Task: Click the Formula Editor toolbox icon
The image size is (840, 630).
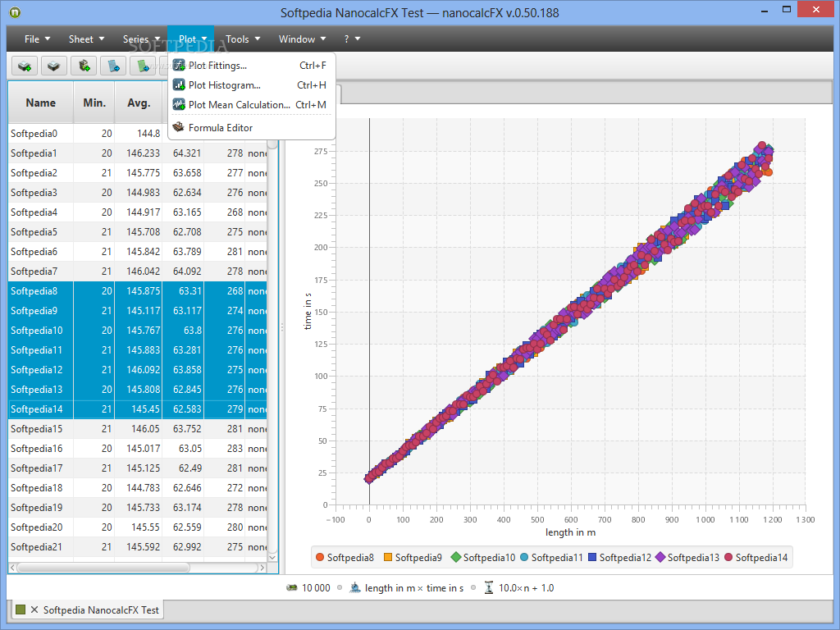Action: tap(179, 127)
